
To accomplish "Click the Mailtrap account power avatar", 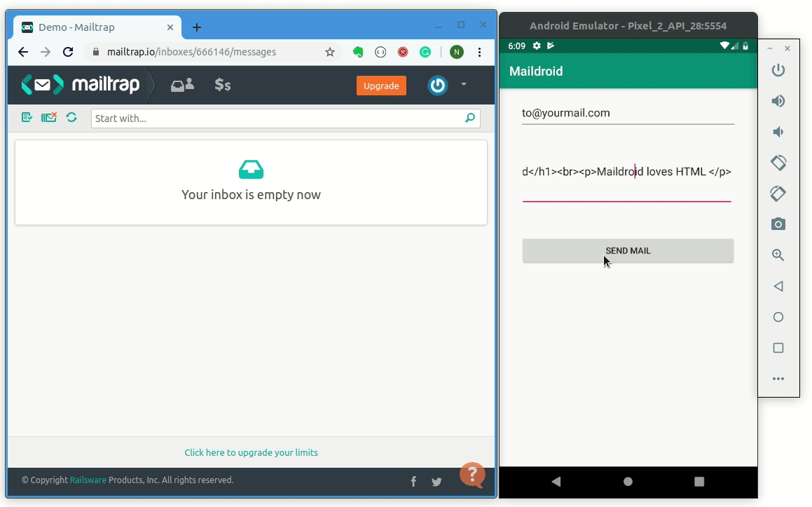I will point(438,86).
